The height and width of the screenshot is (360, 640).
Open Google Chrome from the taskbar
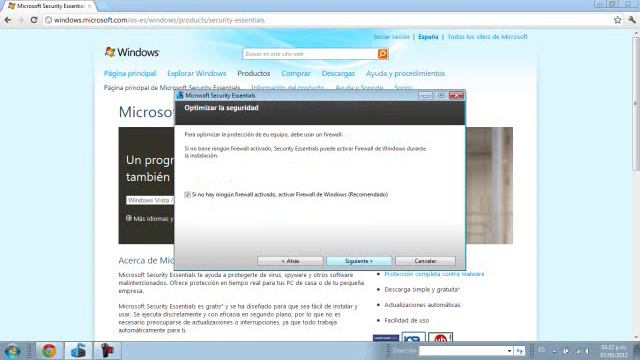coord(49,351)
